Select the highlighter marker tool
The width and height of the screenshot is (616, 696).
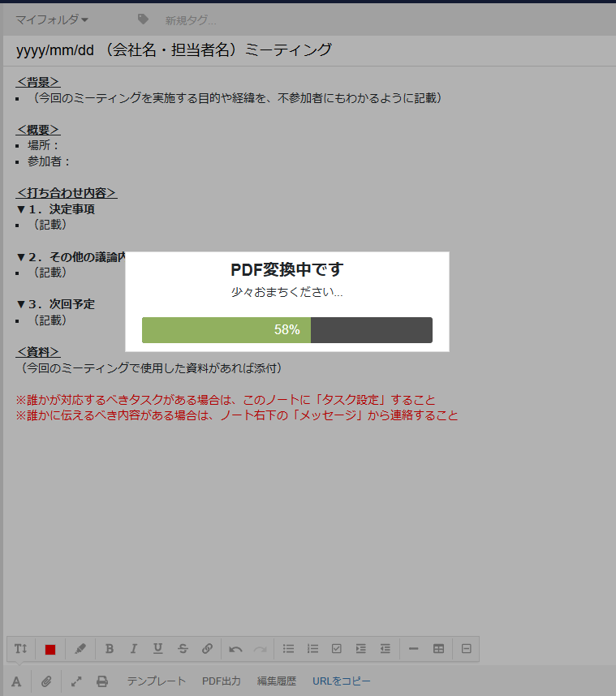click(x=80, y=649)
